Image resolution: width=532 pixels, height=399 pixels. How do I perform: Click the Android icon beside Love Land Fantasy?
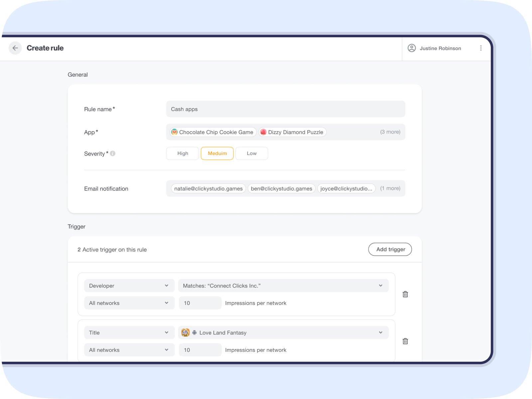(x=195, y=332)
